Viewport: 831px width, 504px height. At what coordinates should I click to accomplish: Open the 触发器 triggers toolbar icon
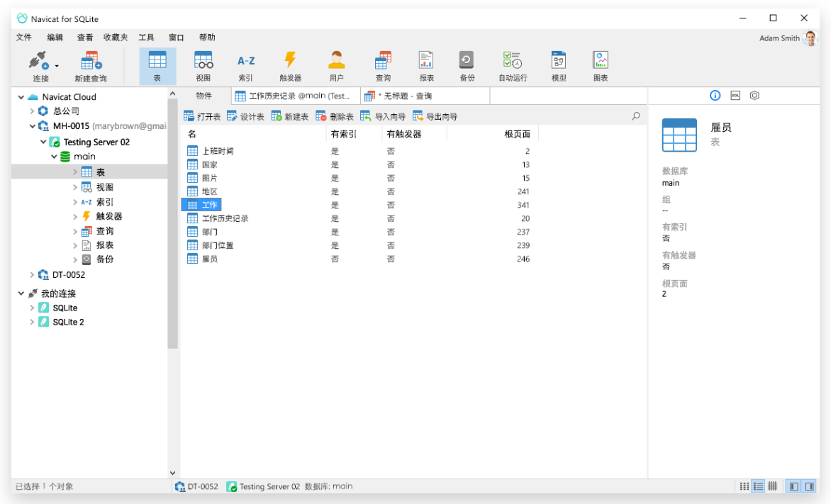pos(291,66)
